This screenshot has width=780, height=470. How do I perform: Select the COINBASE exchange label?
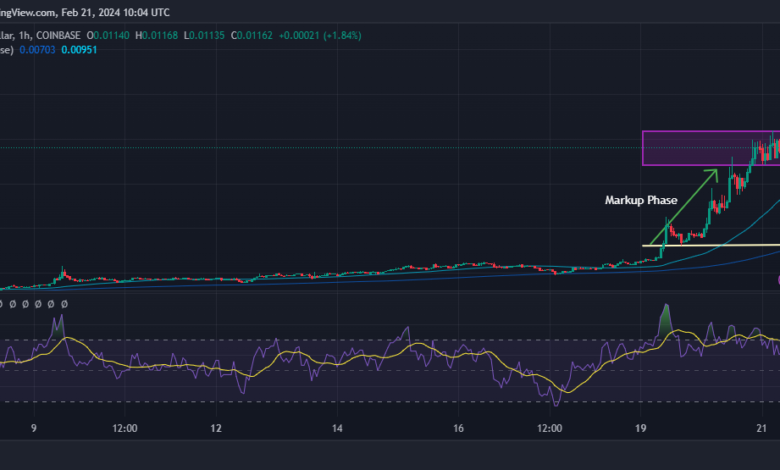click(x=61, y=36)
